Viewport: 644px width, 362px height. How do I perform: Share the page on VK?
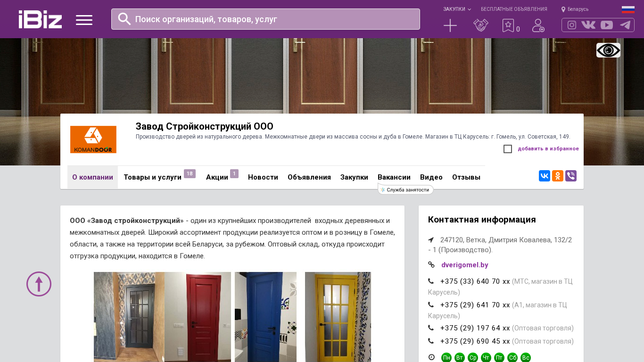tap(545, 176)
